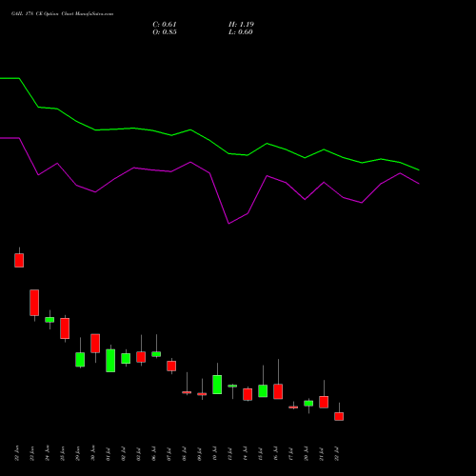
Task: Click the 22 Jun date axis label
Action: (x=17, y=453)
